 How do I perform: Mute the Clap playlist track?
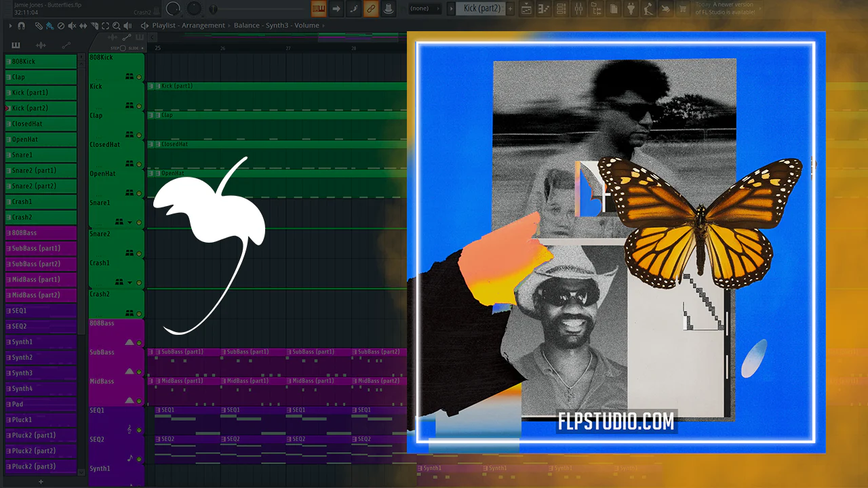[x=139, y=136]
